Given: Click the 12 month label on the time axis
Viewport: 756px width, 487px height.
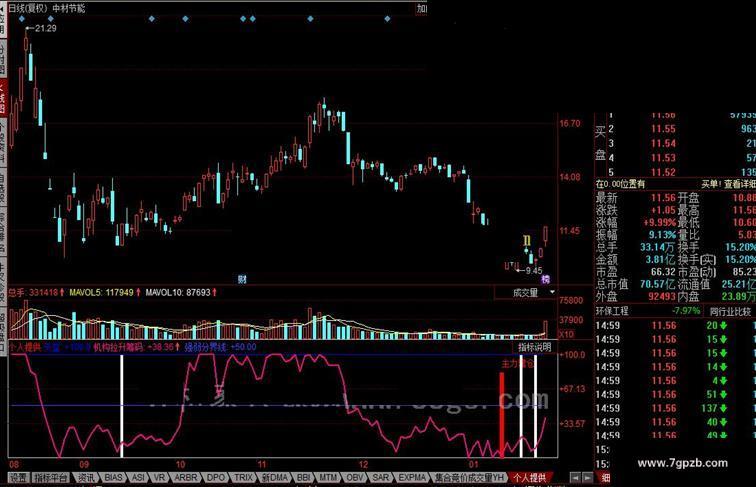Looking at the screenshot, I should 363,464.
